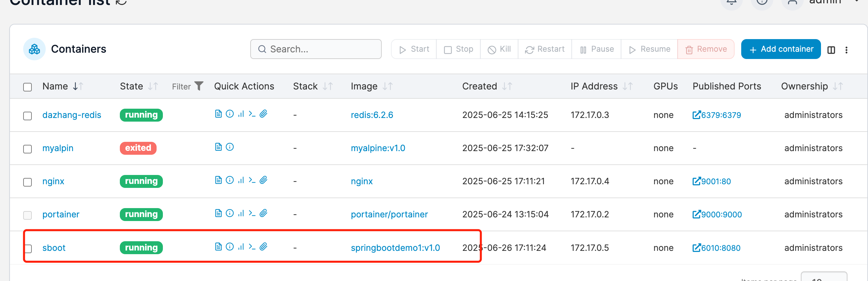Sort by Image column
Screen dimensions: 868x281
(372, 86)
